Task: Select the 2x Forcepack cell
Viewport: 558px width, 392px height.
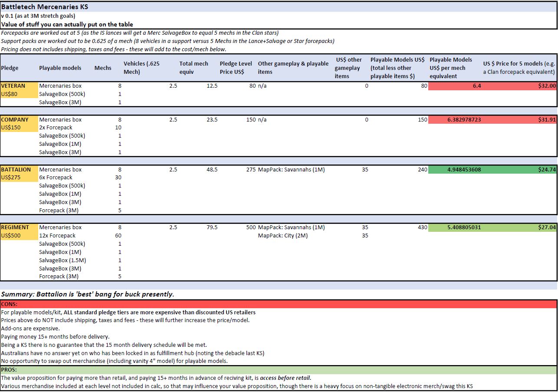Action: pyautogui.click(x=56, y=128)
